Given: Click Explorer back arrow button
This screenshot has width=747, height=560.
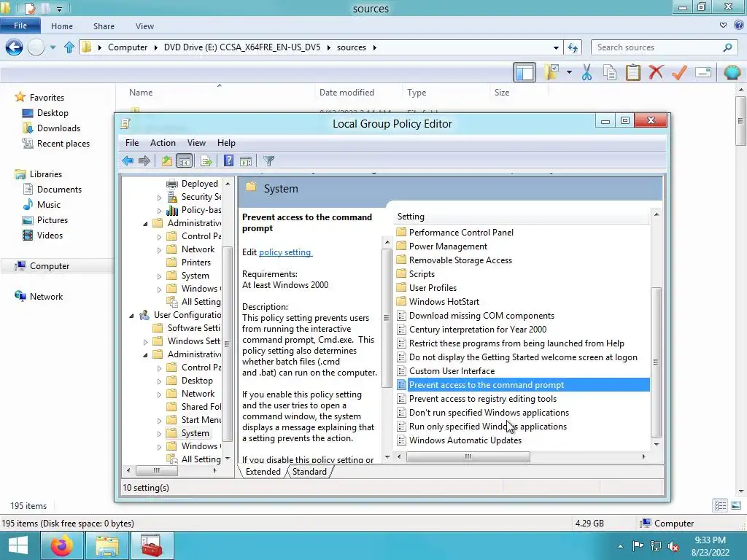Looking at the screenshot, I should coord(14,47).
